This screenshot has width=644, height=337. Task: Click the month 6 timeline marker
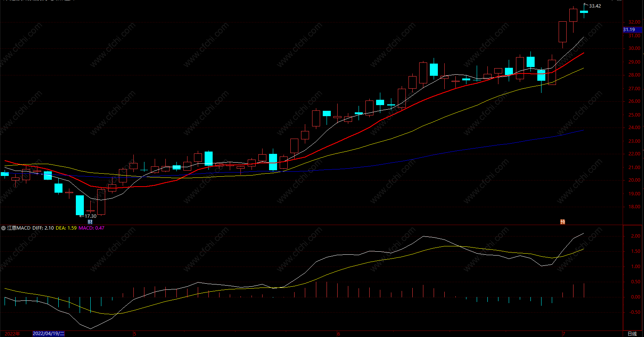pos(338,334)
